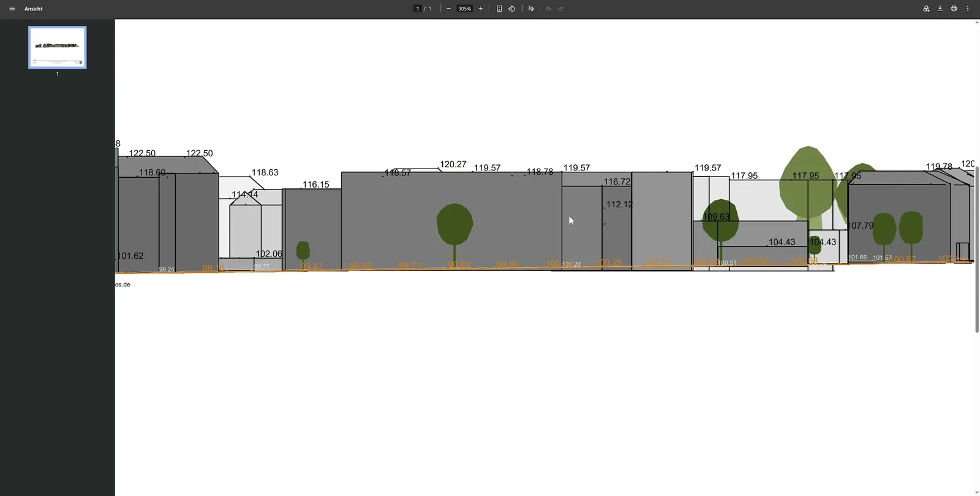This screenshot has height=496, width=980.
Task: Click the '116.15' elevation label
Action: pos(316,185)
